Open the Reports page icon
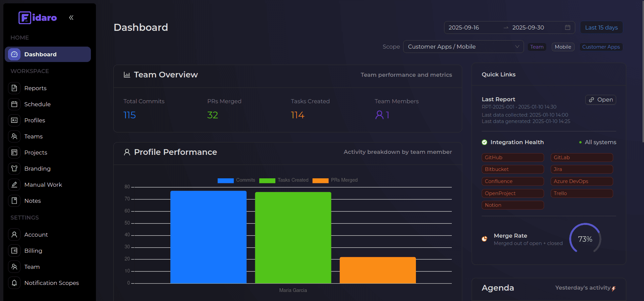 click(14, 88)
